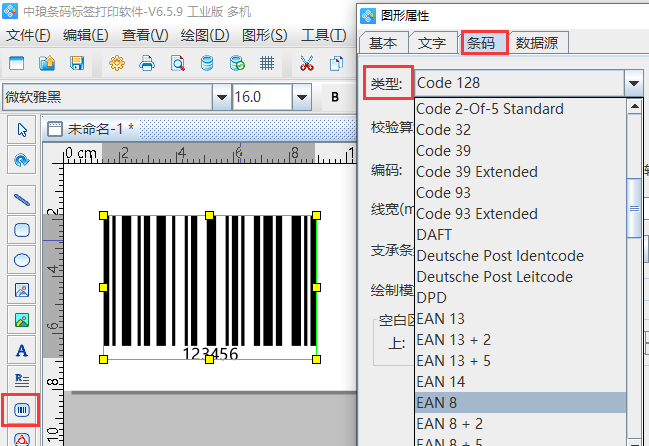The height and width of the screenshot is (446, 649).
Task: Click the new document icon in toolbar
Action: (x=17, y=63)
